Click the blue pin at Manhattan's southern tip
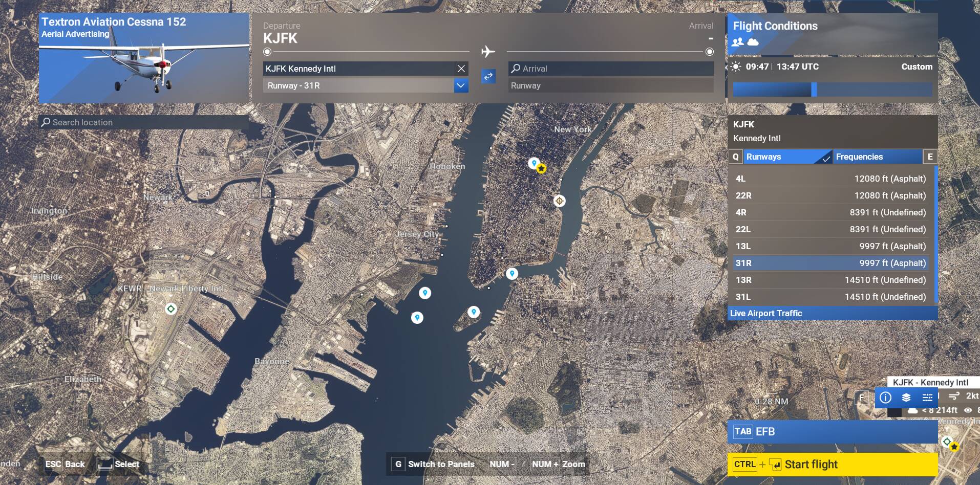 512,274
